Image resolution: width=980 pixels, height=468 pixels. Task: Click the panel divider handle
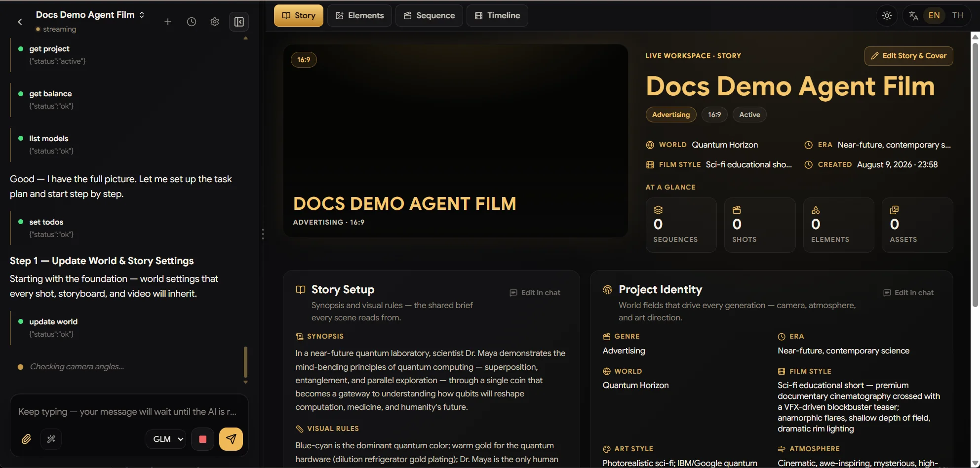tap(263, 234)
